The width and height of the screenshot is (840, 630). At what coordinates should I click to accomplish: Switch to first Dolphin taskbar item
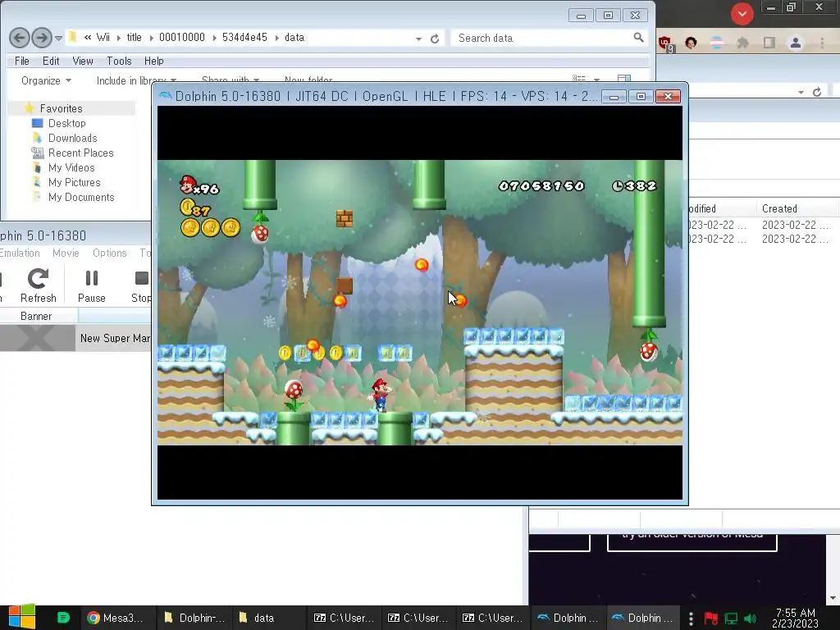point(568,618)
